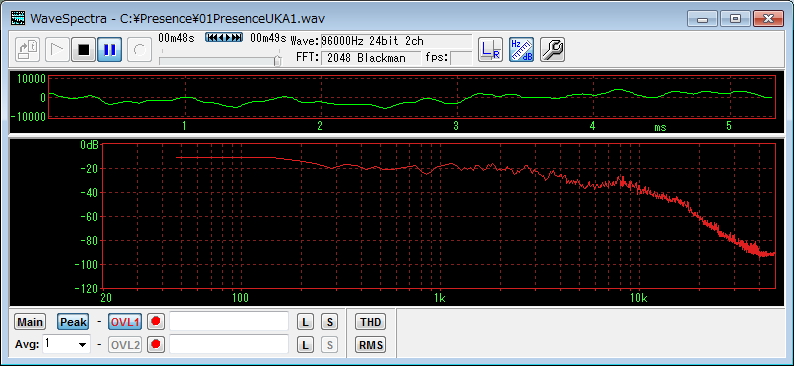Click the open file icon button
The height and width of the screenshot is (366, 794).
coord(27,50)
